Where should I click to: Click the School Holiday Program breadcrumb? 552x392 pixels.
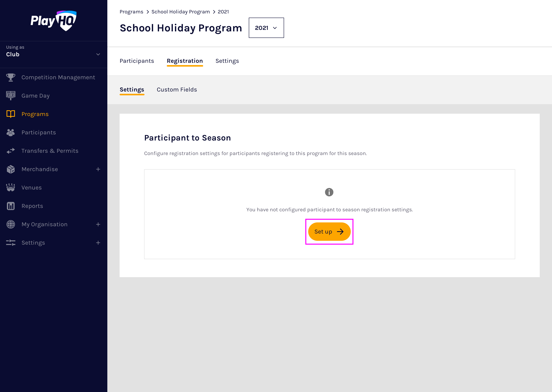pos(181,12)
